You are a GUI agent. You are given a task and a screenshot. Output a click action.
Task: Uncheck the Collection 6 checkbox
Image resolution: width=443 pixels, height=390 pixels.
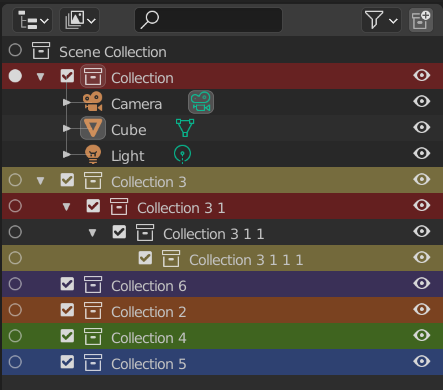[x=67, y=284]
